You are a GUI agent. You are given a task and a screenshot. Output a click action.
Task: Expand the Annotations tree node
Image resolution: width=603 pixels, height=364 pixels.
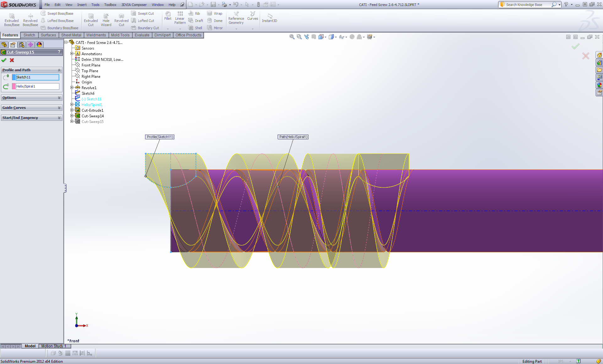(72, 54)
